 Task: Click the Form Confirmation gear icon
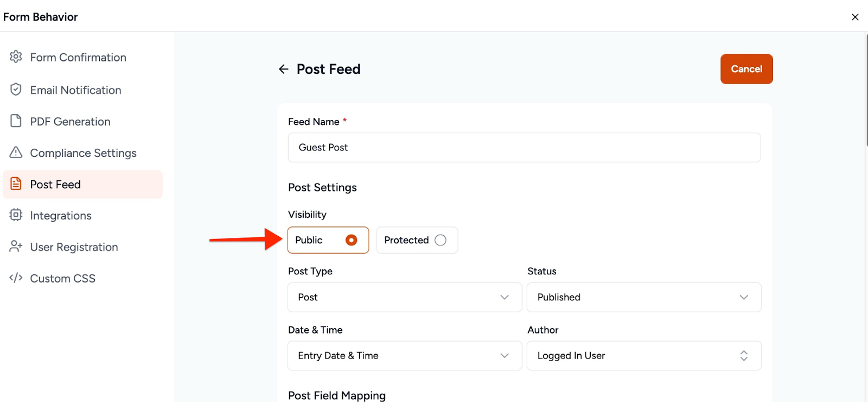coord(16,57)
